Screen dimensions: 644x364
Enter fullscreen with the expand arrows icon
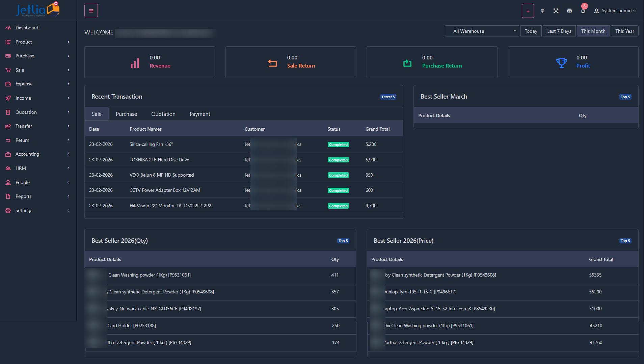pos(556,11)
